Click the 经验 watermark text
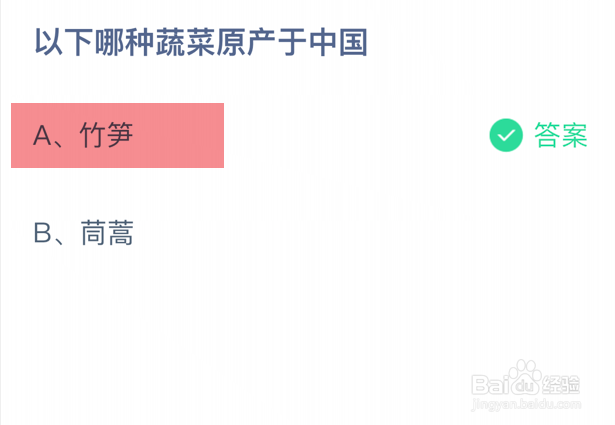The image size is (615, 425). click(x=561, y=385)
